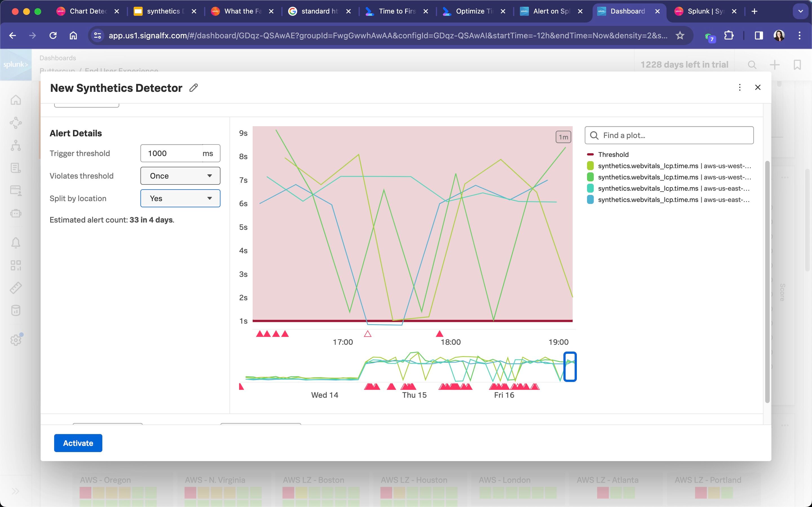Open the browser extensions puzzle icon
The width and height of the screenshot is (812, 507).
[729, 35]
